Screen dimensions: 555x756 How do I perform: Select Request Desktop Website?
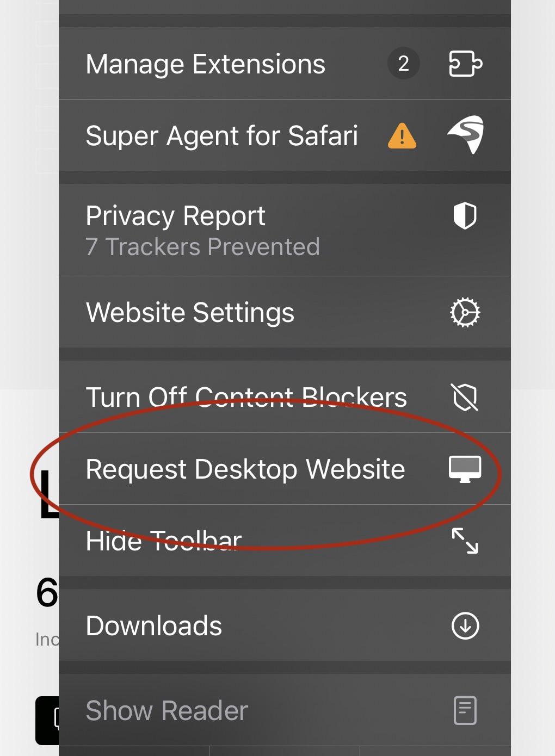pyautogui.click(x=285, y=469)
